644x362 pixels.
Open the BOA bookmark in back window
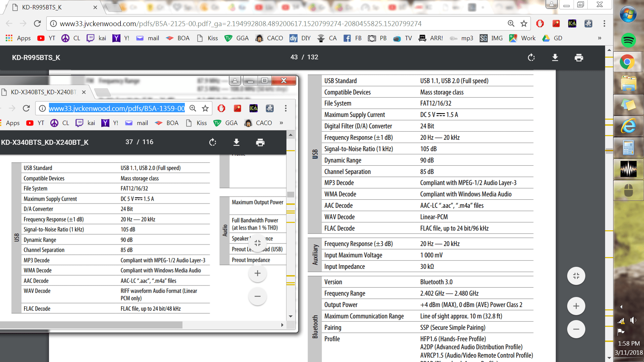[178, 38]
